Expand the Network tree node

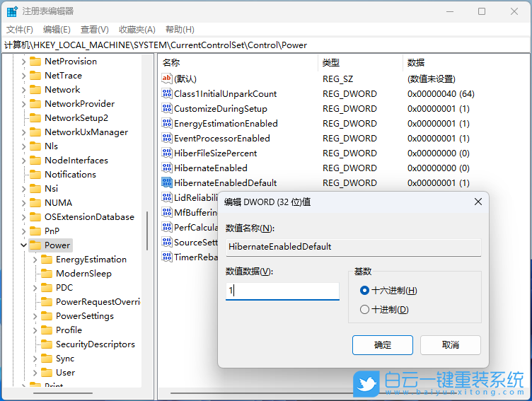(23, 90)
